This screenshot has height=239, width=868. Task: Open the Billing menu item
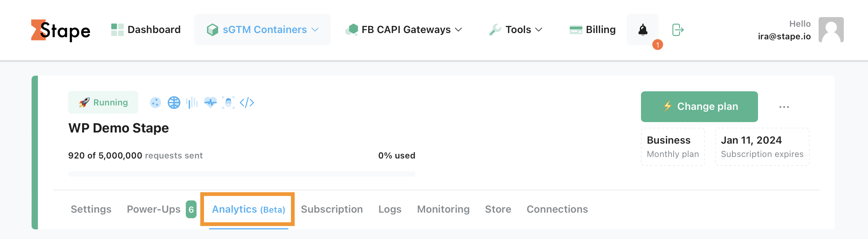(x=592, y=30)
